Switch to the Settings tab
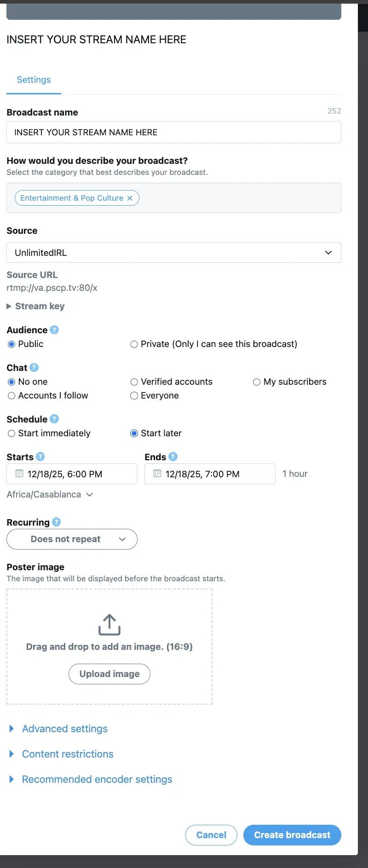This screenshot has height=868, width=368. point(34,80)
